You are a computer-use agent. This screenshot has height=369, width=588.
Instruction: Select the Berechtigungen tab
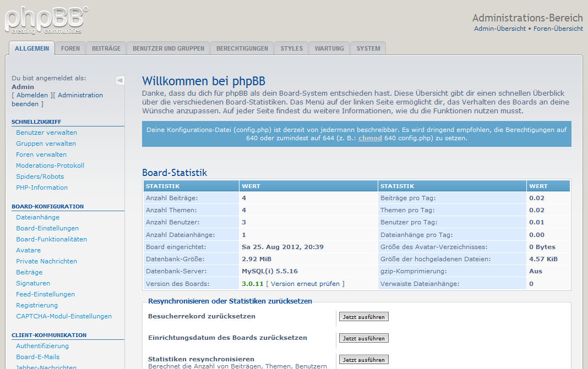242,48
